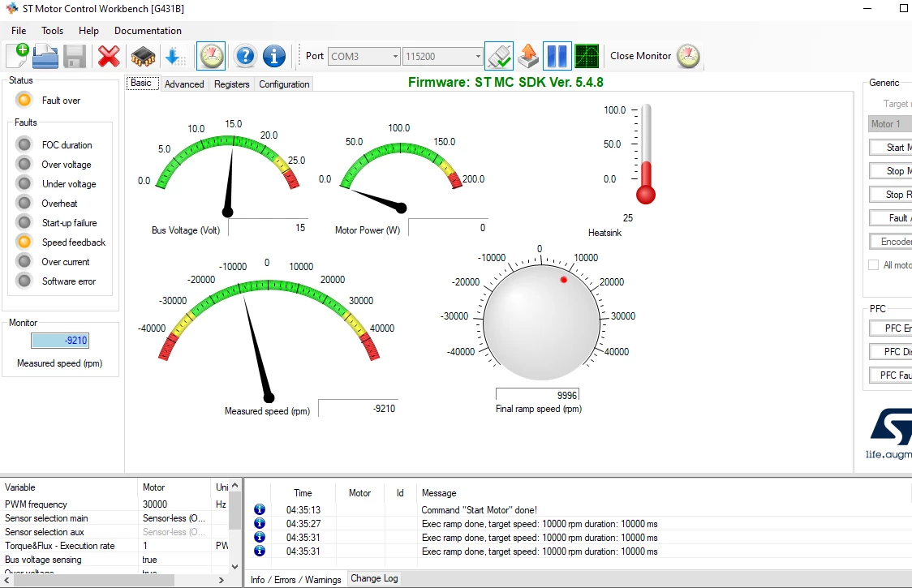Open the Help menu

point(88,31)
